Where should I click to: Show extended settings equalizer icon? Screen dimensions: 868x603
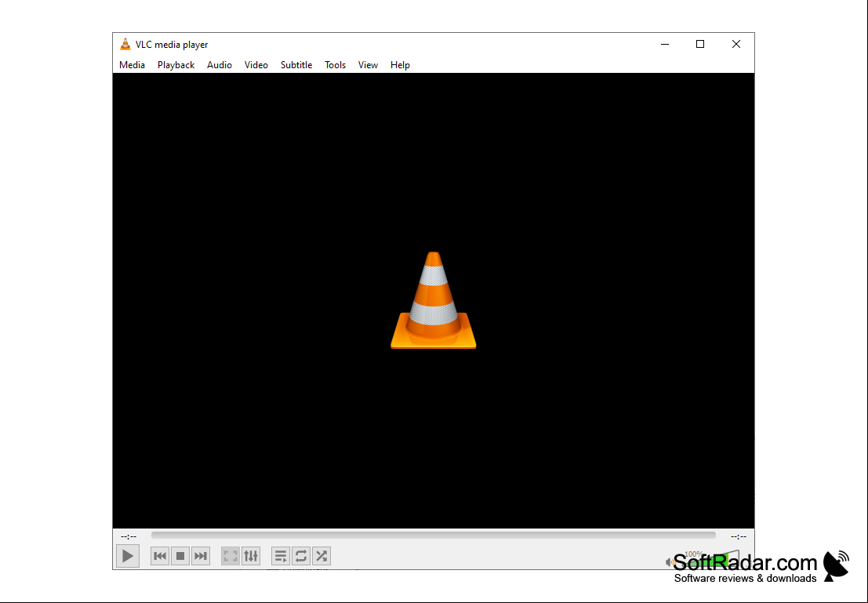[251, 556]
